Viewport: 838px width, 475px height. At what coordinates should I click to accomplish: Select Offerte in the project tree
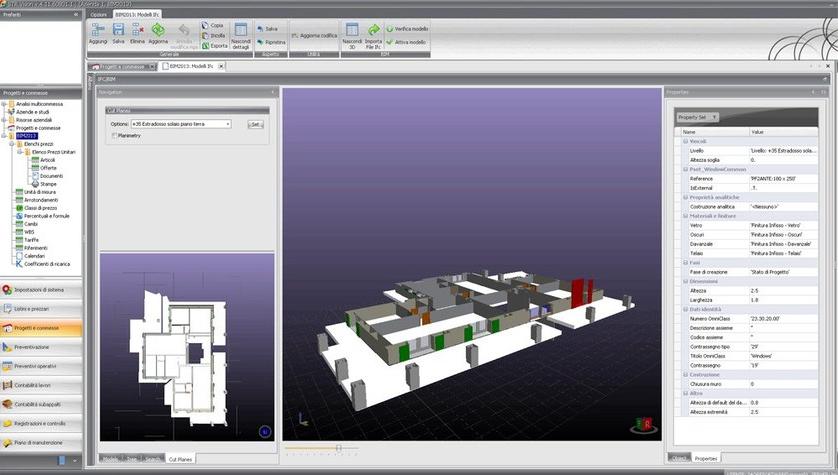point(48,168)
